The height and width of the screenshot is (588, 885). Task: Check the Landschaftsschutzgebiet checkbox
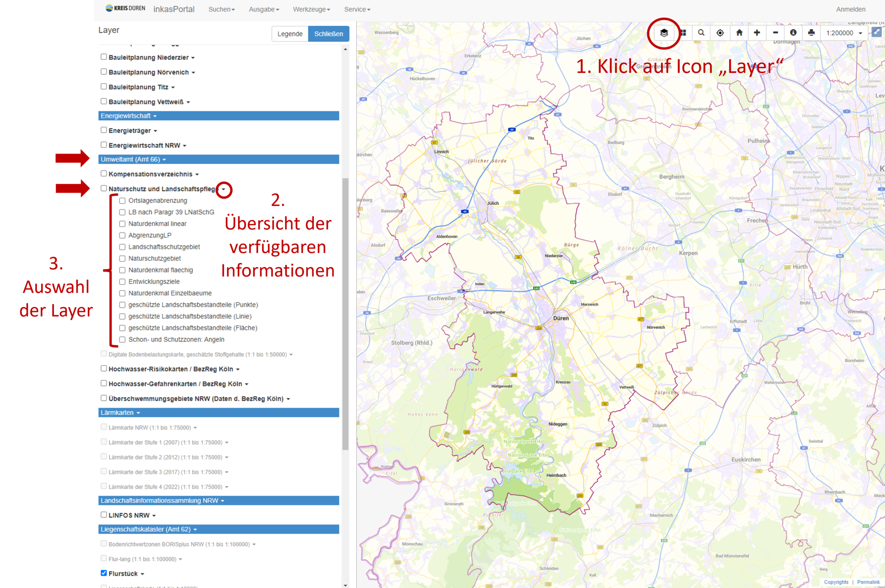point(123,247)
